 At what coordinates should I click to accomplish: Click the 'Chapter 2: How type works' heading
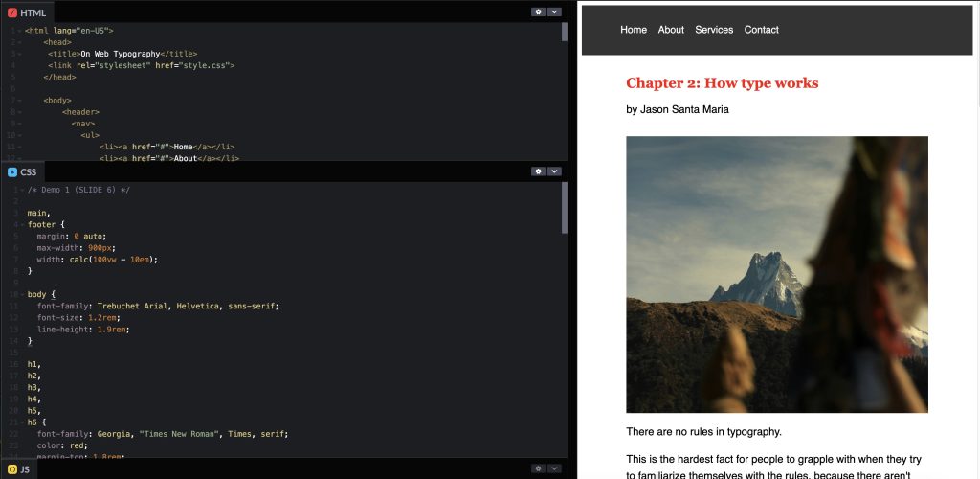coord(722,83)
